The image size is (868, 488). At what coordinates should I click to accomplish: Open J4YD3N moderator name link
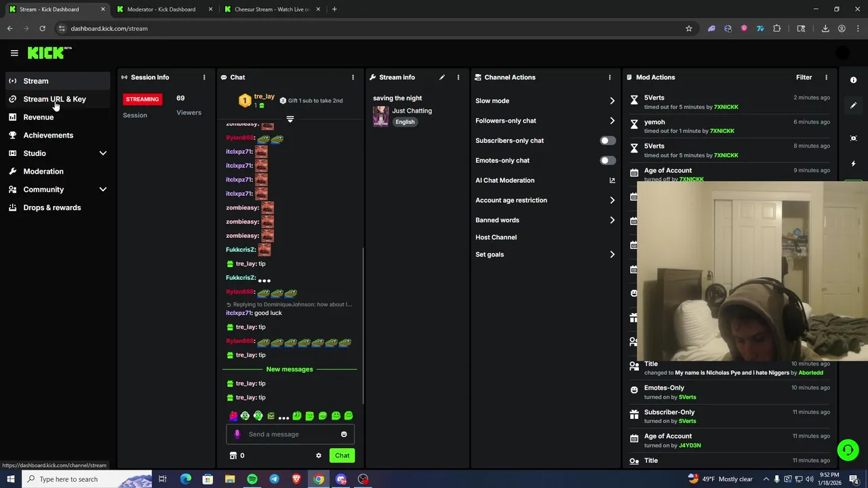(689, 445)
